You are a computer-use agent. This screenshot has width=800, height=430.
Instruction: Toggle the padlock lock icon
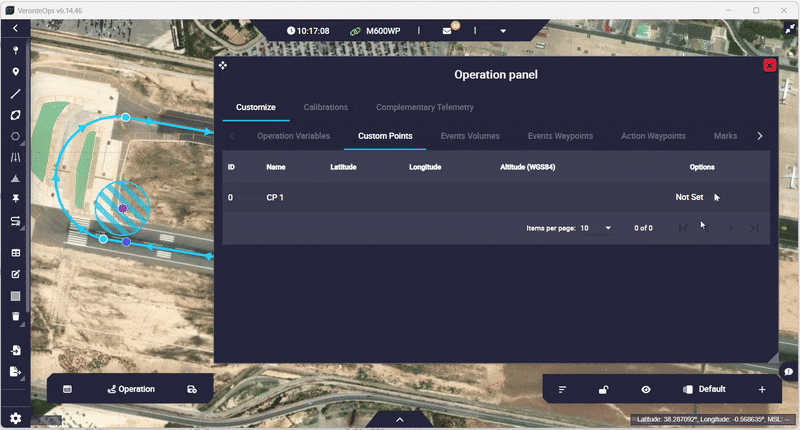[x=603, y=389]
